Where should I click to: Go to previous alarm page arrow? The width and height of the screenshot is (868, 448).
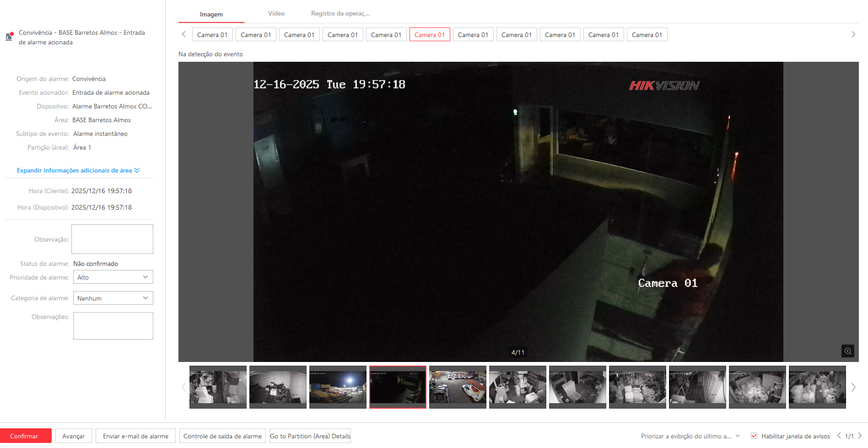coord(839,436)
